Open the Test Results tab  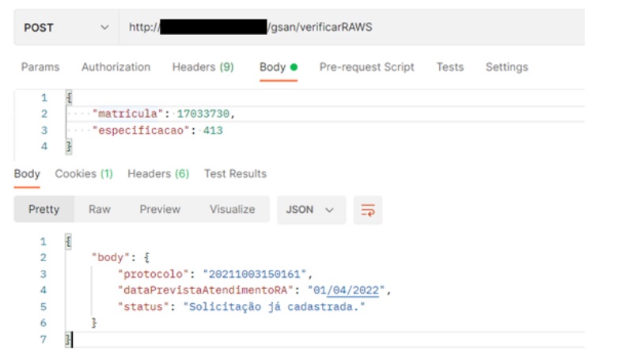coord(235,174)
